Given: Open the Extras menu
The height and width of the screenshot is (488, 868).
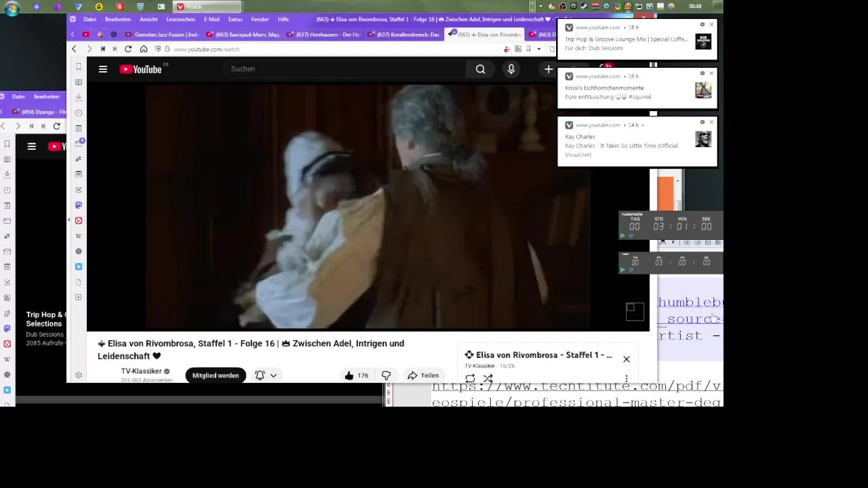Looking at the screenshot, I should tap(235, 19).
